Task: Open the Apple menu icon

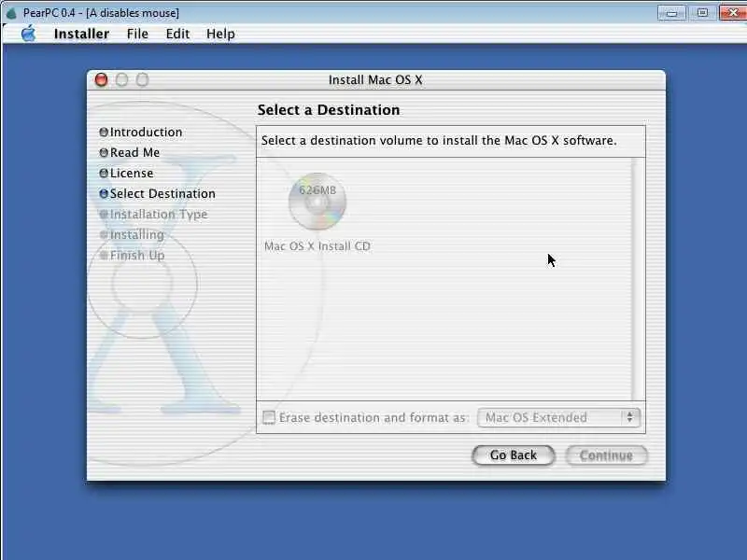Action: coord(29,34)
